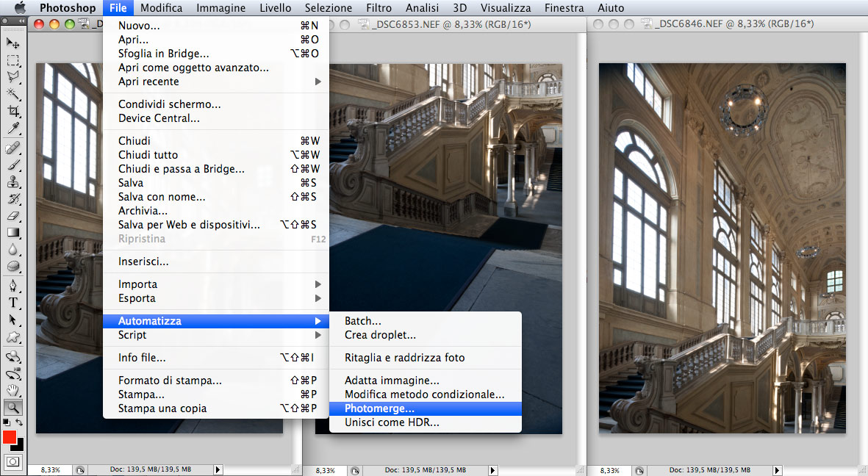
Task: Open status bar options arrow in _DSC6846.NEF window
Action: 777,470
